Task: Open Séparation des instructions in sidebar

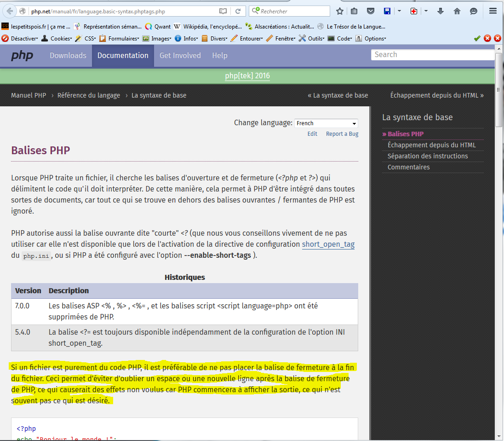Action: 428,156
